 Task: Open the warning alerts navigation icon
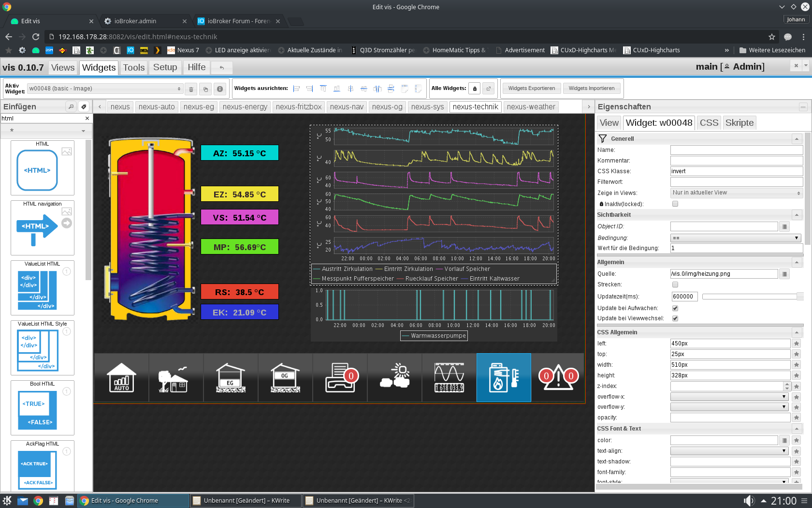(558, 377)
